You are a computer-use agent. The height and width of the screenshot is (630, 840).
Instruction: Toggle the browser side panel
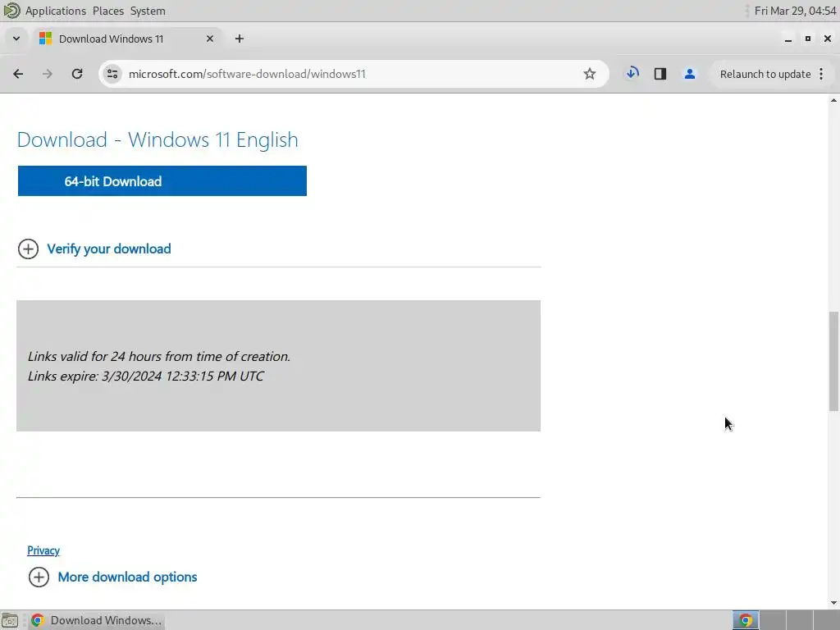coord(660,74)
